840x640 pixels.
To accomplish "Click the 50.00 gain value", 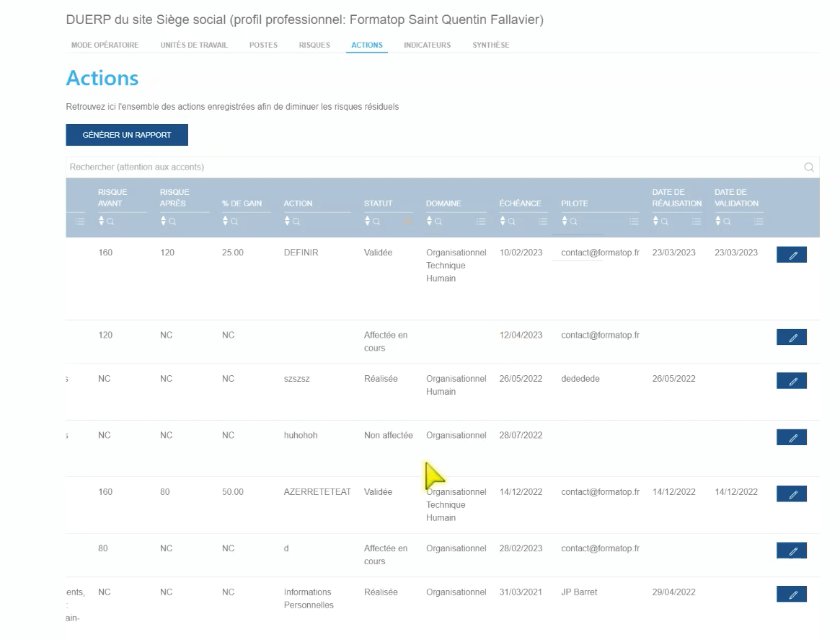I will pos(232,492).
